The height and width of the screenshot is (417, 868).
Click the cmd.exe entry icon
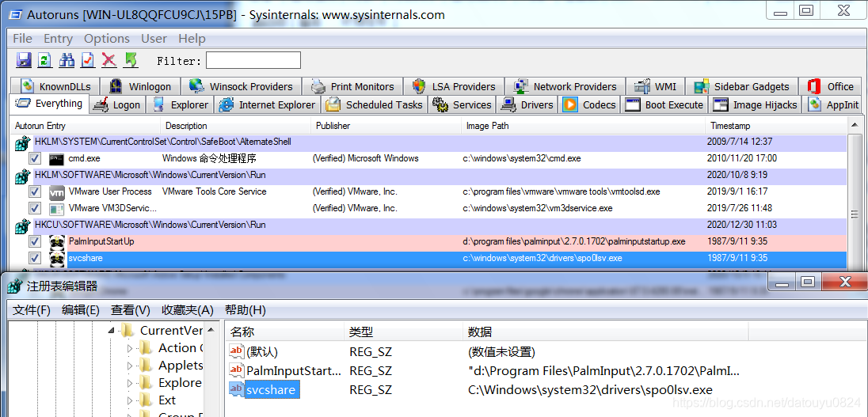(56, 159)
